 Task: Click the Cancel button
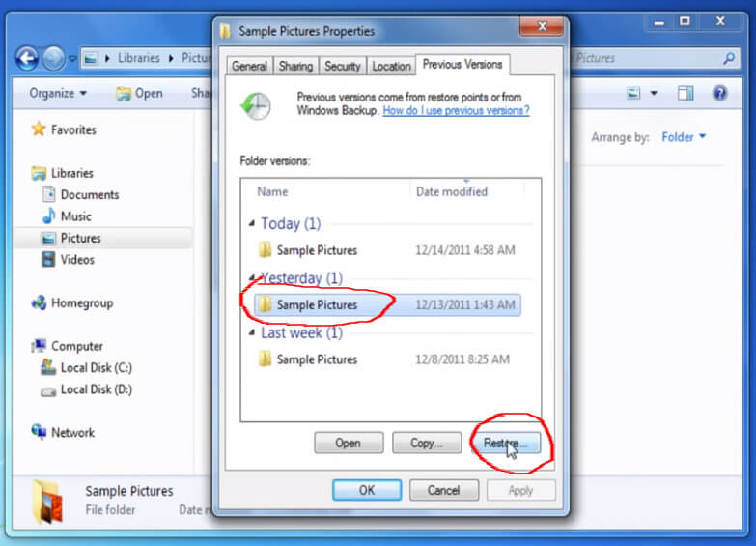point(444,490)
